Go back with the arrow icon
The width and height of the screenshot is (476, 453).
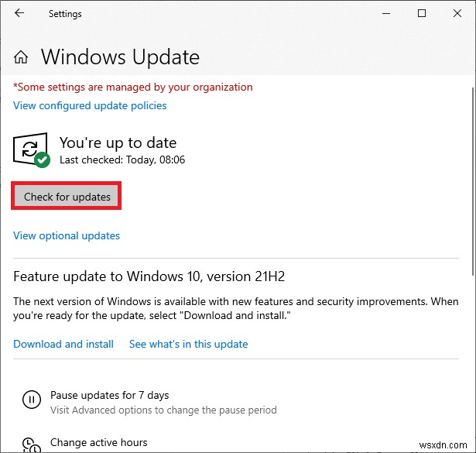[x=19, y=13]
